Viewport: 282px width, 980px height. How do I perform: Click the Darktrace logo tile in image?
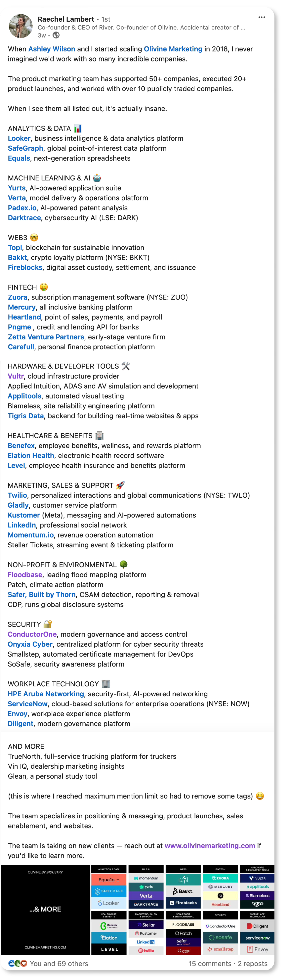146,904
